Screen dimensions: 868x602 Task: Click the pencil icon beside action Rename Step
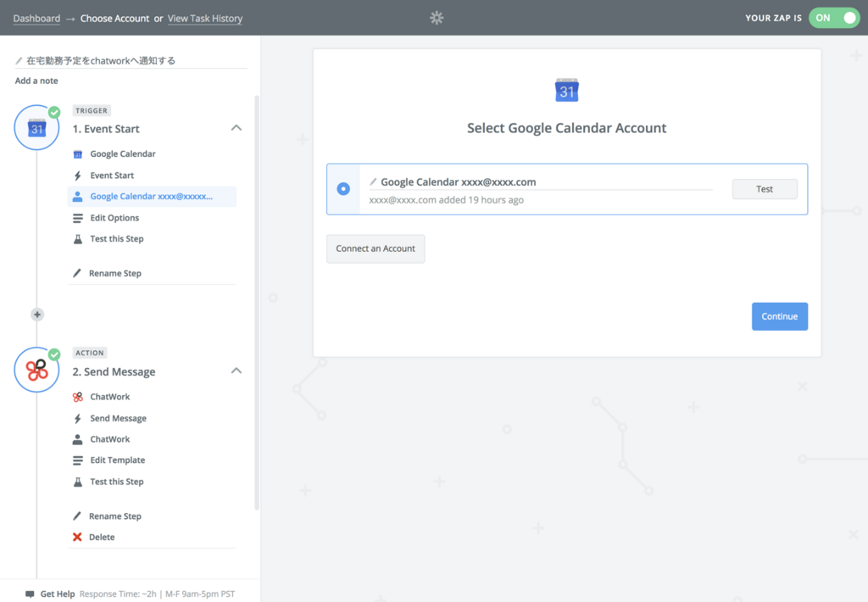pyautogui.click(x=77, y=516)
